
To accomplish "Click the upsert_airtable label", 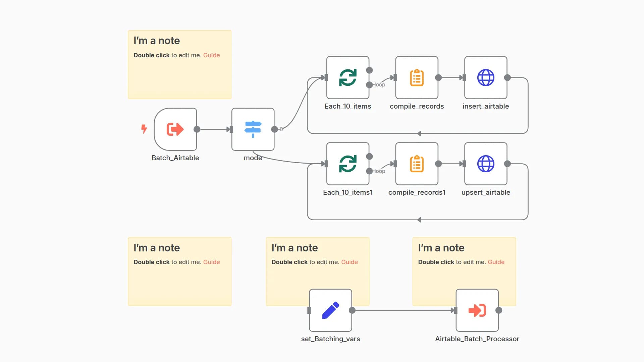I will [x=486, y=192].
